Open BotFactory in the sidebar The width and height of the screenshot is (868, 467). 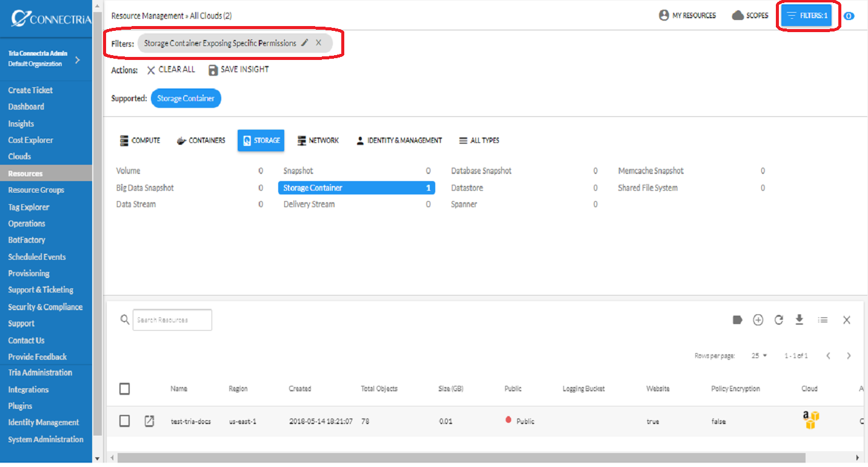click(x=27, y=240)
